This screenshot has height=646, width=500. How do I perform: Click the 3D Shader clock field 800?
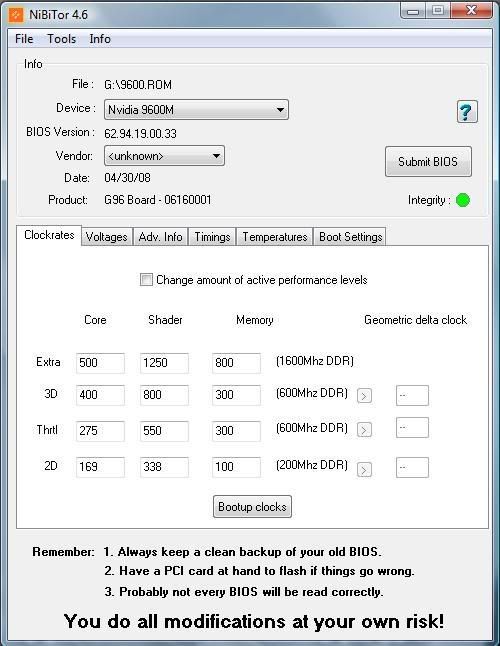164,395
